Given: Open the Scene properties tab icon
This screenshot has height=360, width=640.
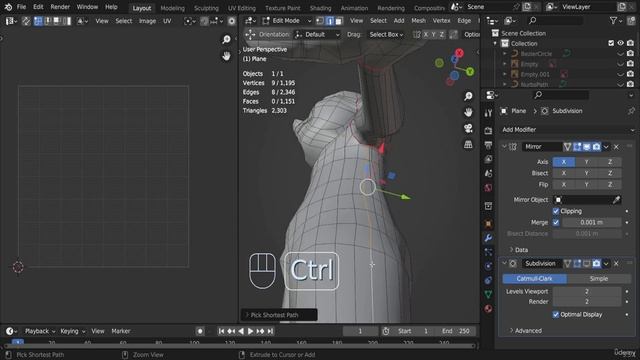Looking at the screenshot, I should pyautogui.click(x=488, y=173).
